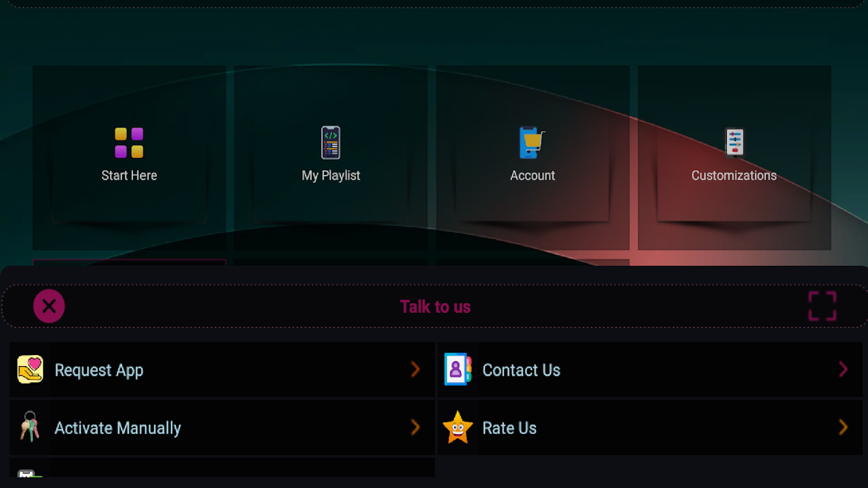This screenshot has width=868, height=488.
Task: Expand Talk to us panel fullscreen
Action: pyautogui.click(x=822, y=306)
